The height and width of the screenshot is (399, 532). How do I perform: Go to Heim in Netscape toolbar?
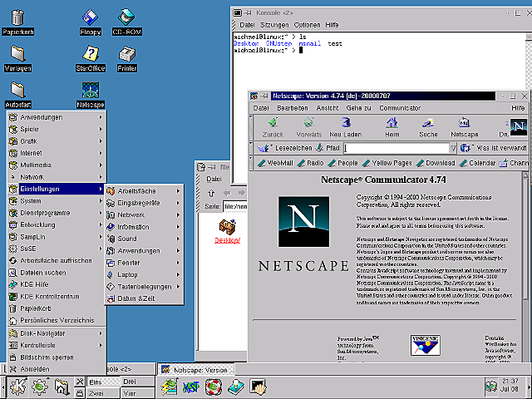pos(392,127)
